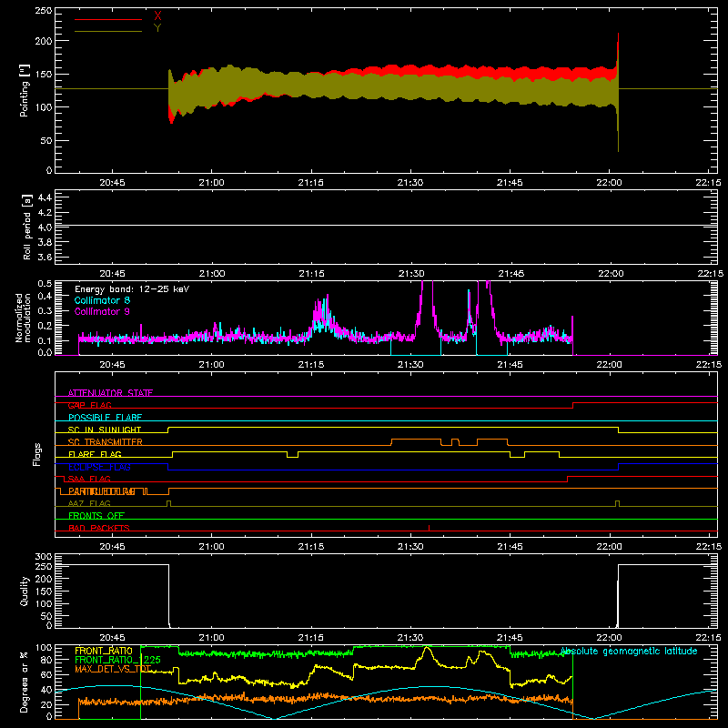
Task: Click the 'Degrees or %' axis title
Action: pos(25,682)
